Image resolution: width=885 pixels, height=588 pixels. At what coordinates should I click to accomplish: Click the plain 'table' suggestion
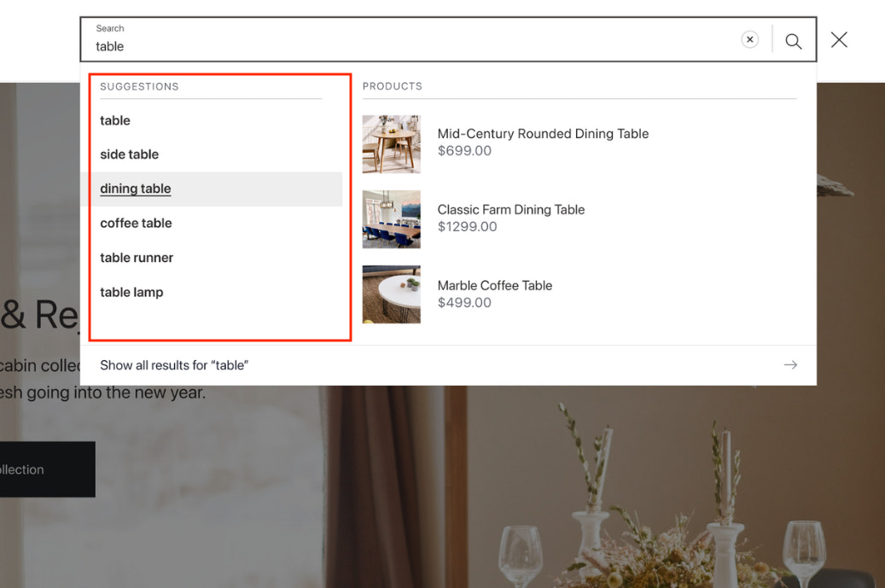pyautogui.click(x=114, y=120)
